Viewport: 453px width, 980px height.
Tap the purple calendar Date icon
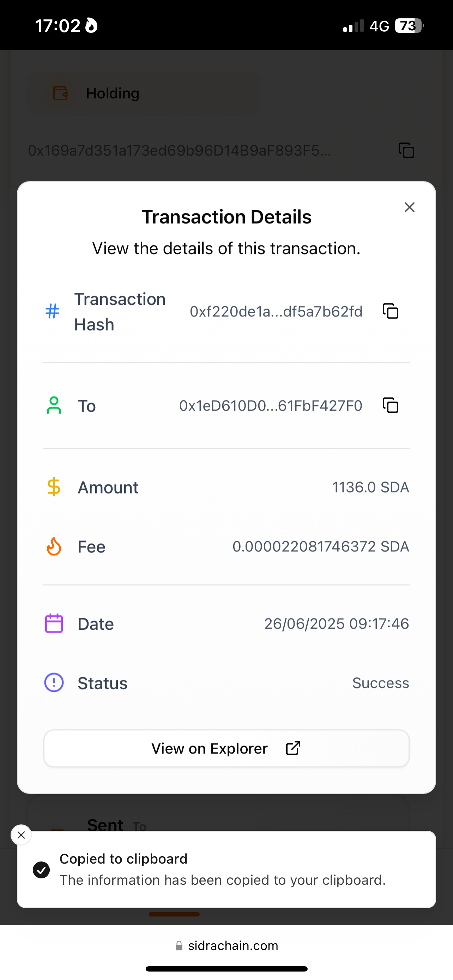[x=54, y=624]
